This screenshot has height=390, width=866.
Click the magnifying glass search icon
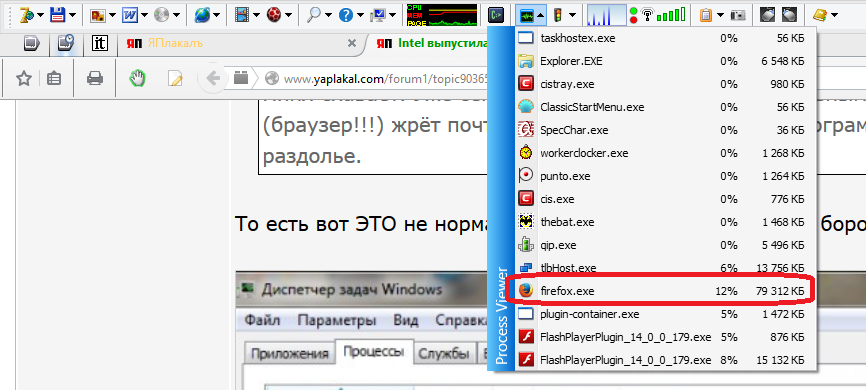[314, 15]
